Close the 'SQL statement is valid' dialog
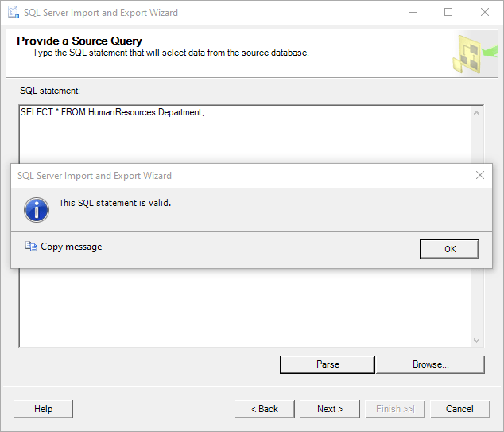The width and height of the screenshot is (504, 432). coord(480,175)
